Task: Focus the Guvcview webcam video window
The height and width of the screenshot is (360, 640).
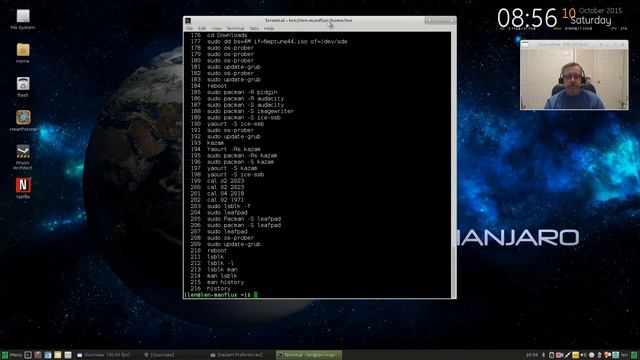Action: click(x=574, y=75)
